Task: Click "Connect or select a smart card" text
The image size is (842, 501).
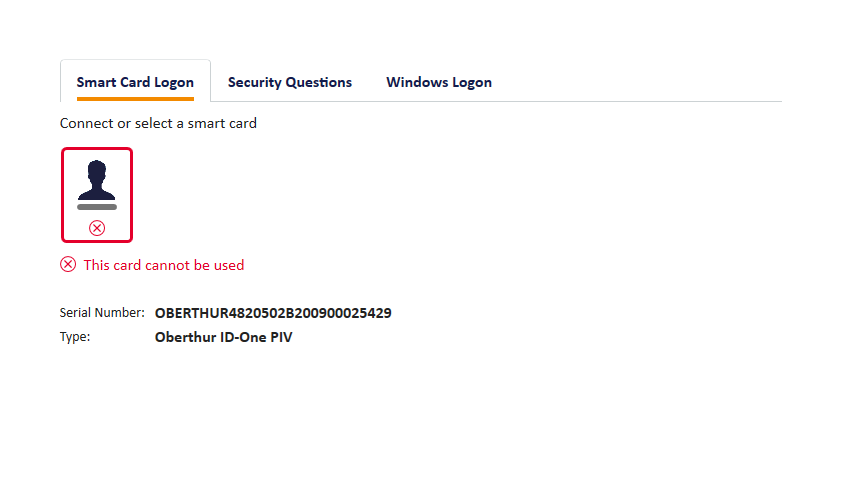Action: (158, 124)
